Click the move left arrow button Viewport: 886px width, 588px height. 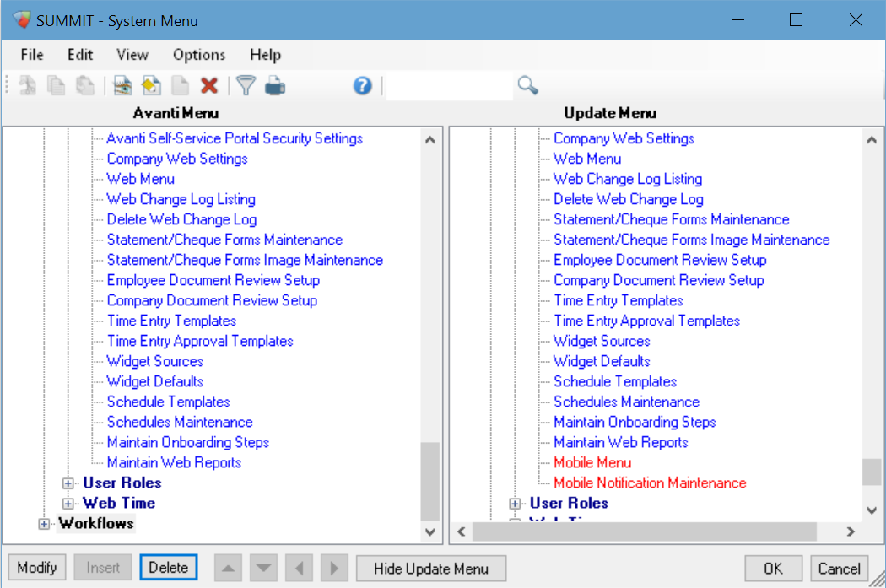point(300,569)
